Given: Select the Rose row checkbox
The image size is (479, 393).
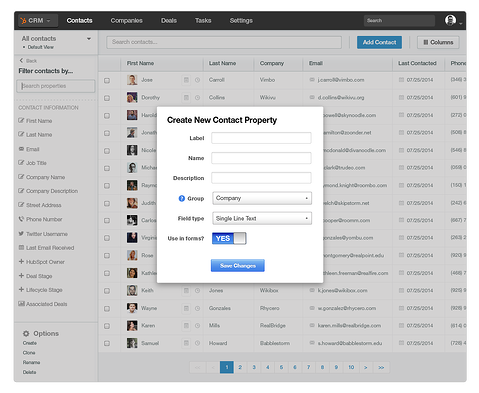Looking at the screenshot, I should click(107, 256).
